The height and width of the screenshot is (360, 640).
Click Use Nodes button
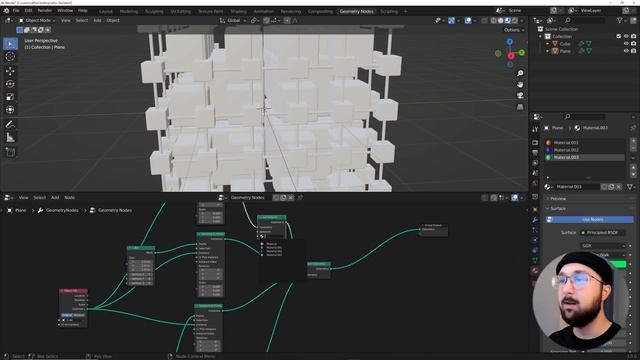(x=591, y=220)
